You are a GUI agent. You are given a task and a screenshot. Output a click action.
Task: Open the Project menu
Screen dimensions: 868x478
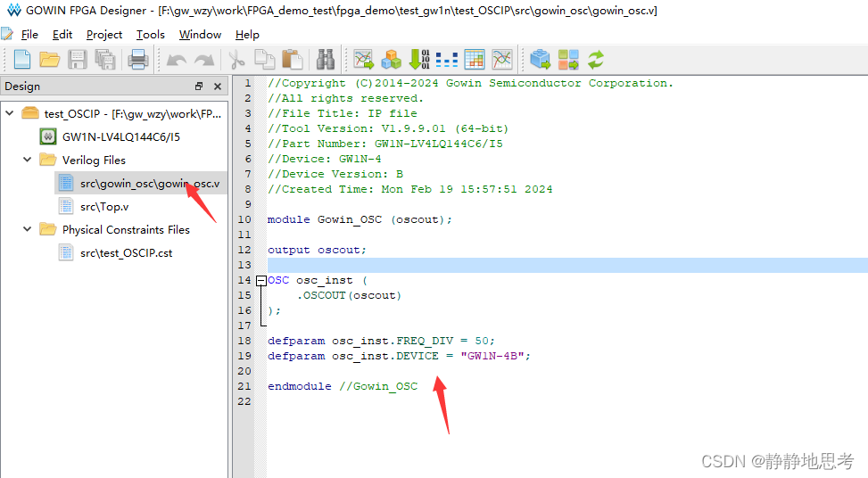coord(104,34)
